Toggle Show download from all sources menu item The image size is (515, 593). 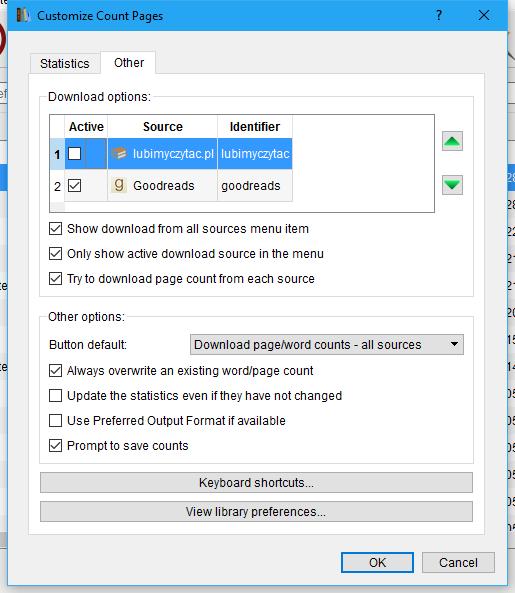(56, 228)
